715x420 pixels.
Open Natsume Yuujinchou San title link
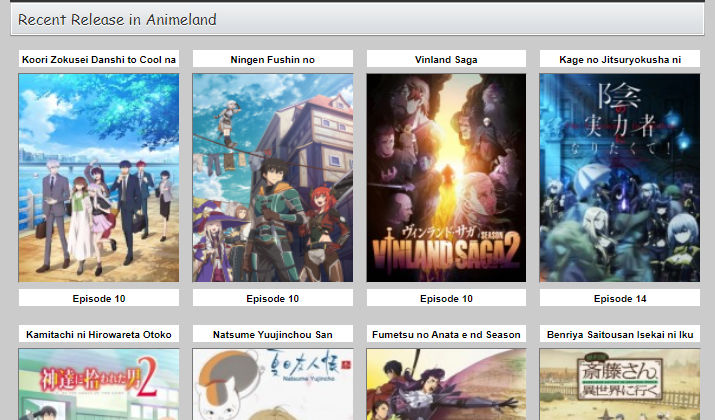(273, 335)
